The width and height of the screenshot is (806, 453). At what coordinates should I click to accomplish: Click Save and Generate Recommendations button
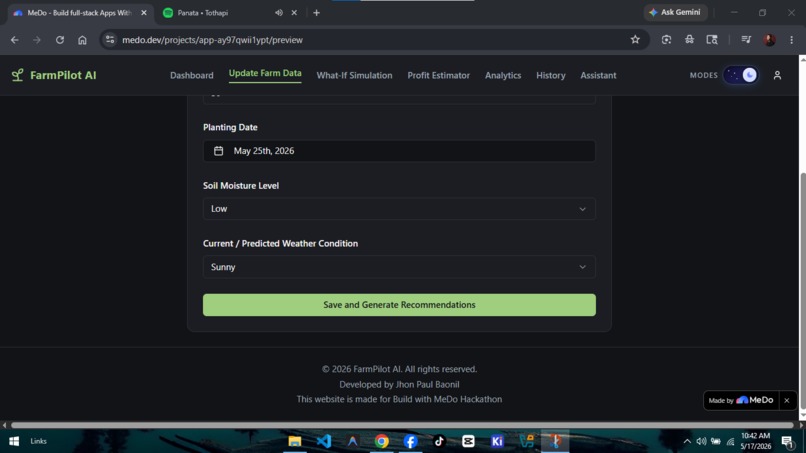point(399,305)
